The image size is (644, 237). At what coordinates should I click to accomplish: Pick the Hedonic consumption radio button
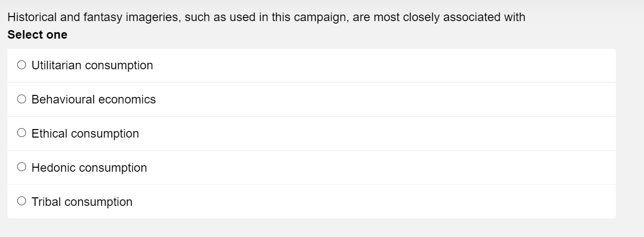coord(21,167)
